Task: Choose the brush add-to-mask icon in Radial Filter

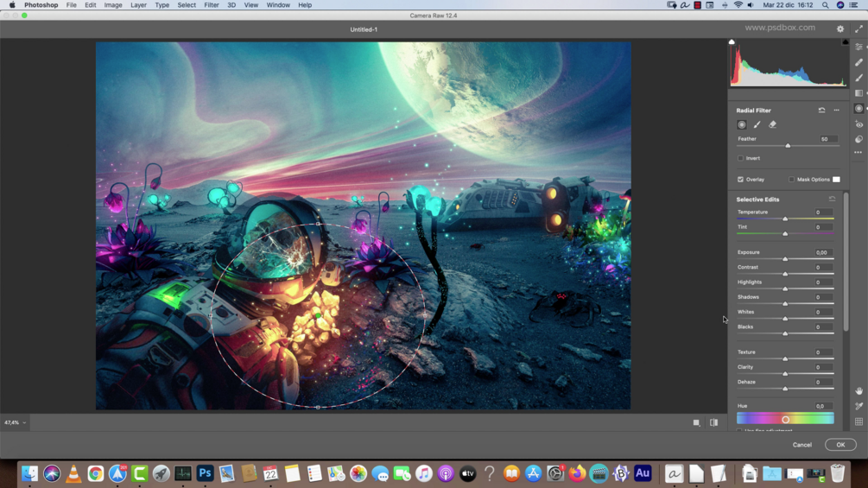Action: (757, 124)
